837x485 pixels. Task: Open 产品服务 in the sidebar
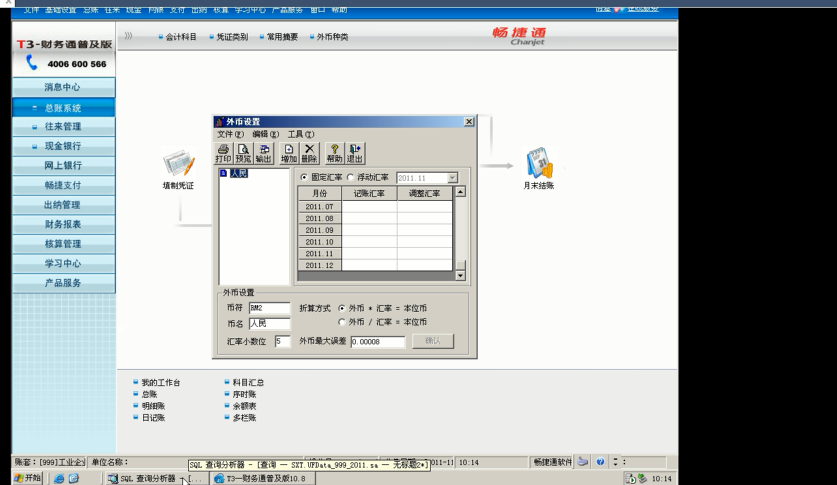pyautogui.click(x=64, y=283)
